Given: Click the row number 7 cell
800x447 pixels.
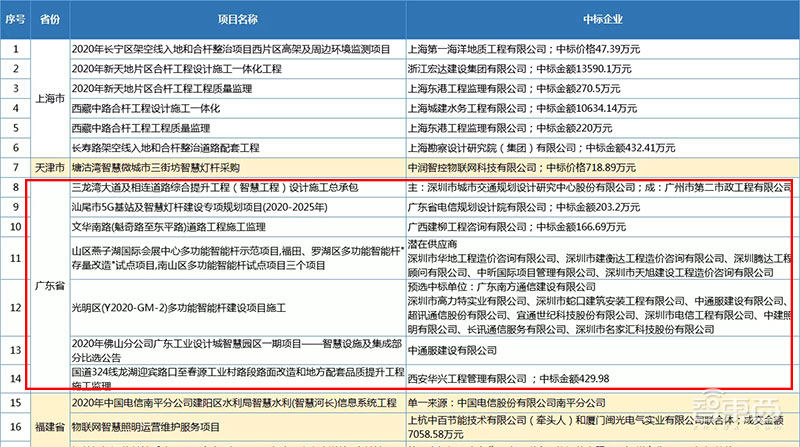Looking at the screenshot, I should 17,165.
